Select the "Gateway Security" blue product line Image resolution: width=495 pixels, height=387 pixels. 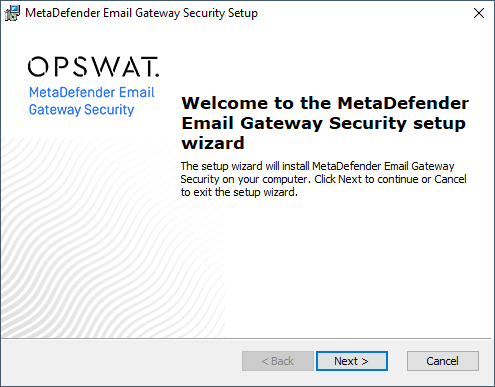coord(81,110)
